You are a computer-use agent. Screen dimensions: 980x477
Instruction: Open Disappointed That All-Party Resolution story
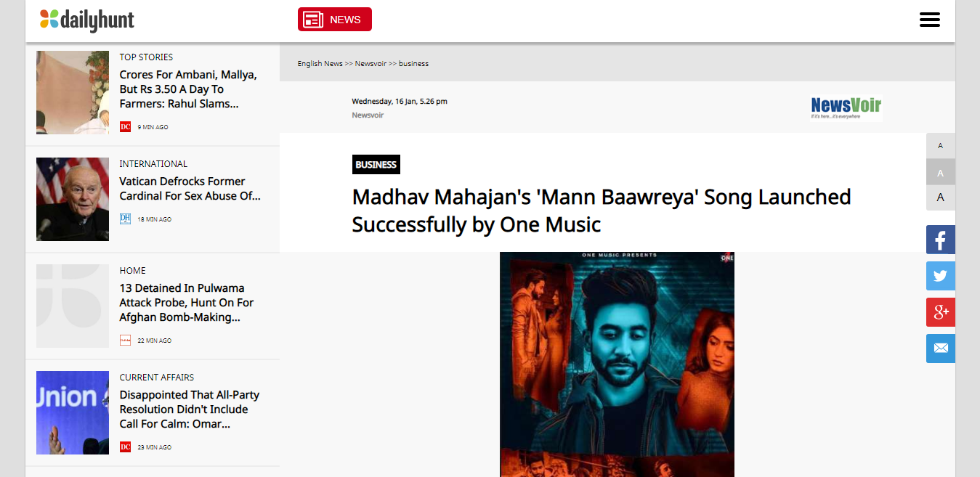(190, 409)
